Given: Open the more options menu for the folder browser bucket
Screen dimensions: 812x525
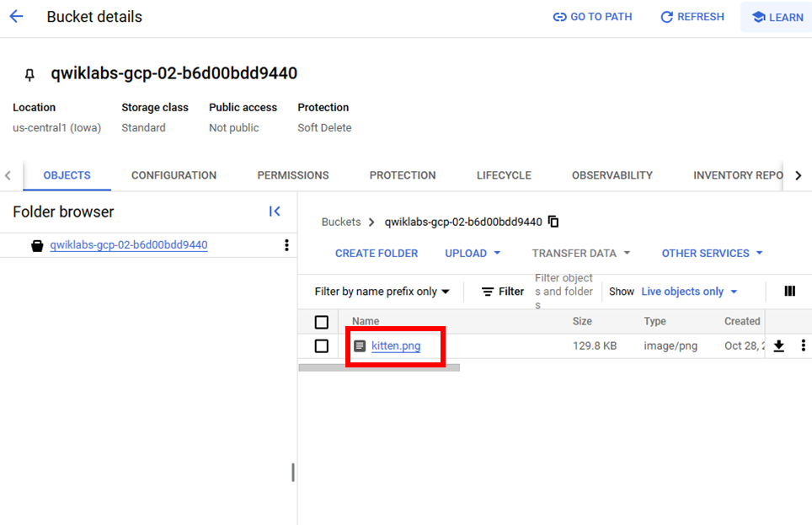Looking at the screenshot, I should coord(286,245).
